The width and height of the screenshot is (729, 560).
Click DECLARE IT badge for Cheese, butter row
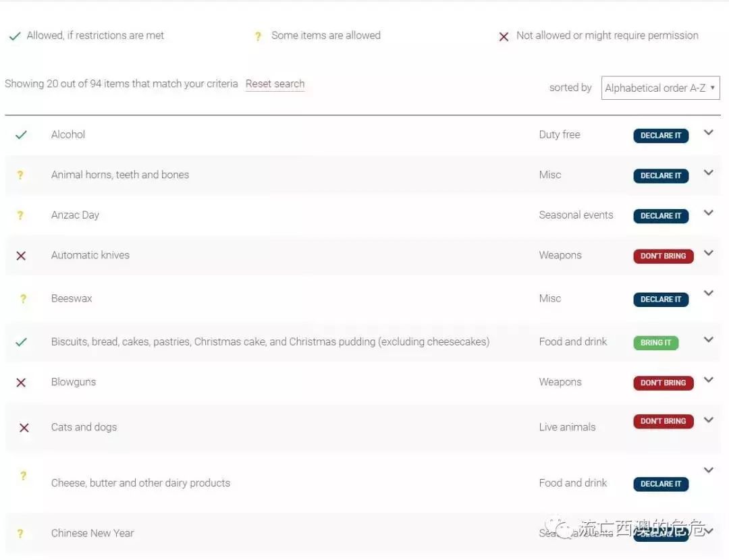point(661,484)
